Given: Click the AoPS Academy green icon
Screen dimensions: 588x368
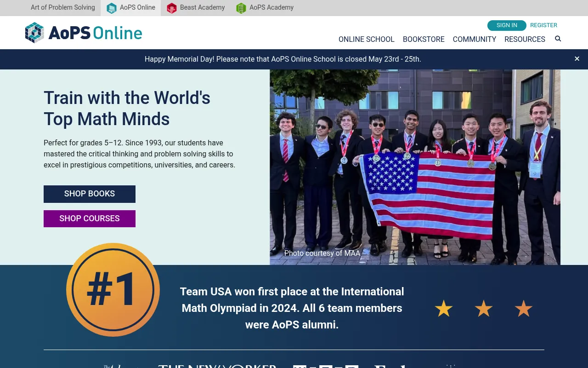Looking at the screenshot, I should click(x=241, y=8).
